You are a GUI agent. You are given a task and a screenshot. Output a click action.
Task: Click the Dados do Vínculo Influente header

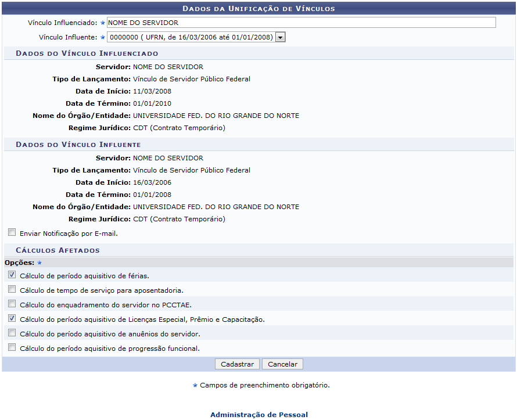coord(78,144)
